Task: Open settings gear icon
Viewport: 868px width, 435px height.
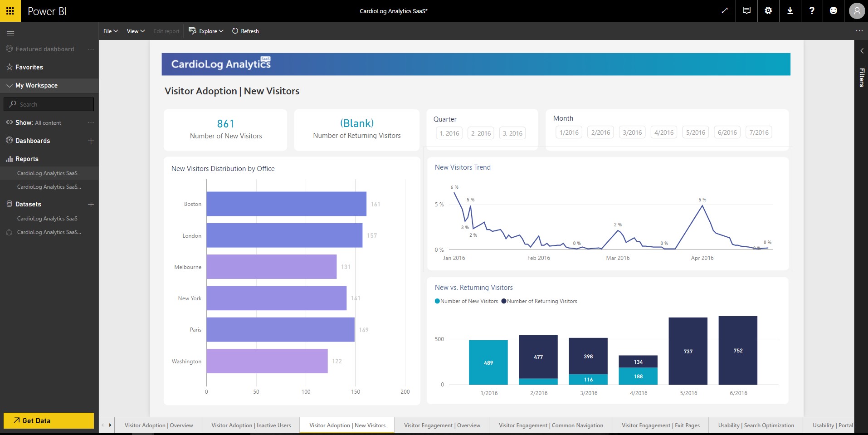Action: 768,10
